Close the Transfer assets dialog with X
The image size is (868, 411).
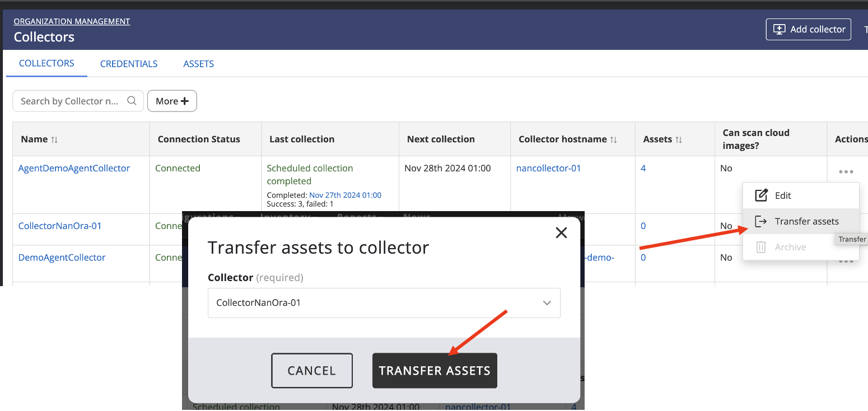click(x=561, y=233)
